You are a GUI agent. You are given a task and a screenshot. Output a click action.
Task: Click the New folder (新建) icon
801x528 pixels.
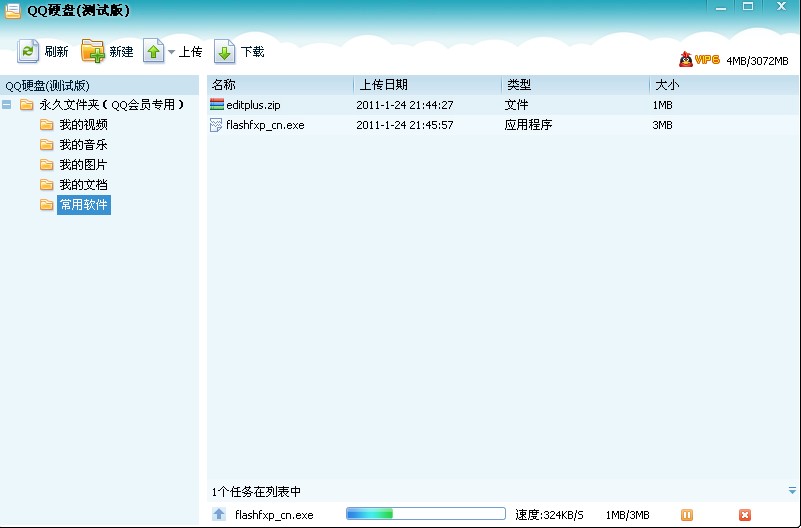pyautogui.click(x=92, y=51)
